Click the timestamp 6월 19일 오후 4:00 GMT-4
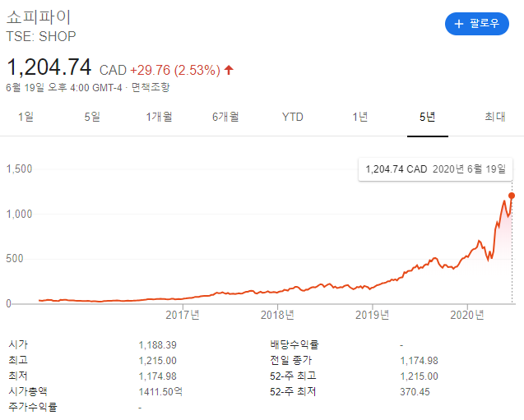This screenshot has width=524, height=420. [64, 87]
